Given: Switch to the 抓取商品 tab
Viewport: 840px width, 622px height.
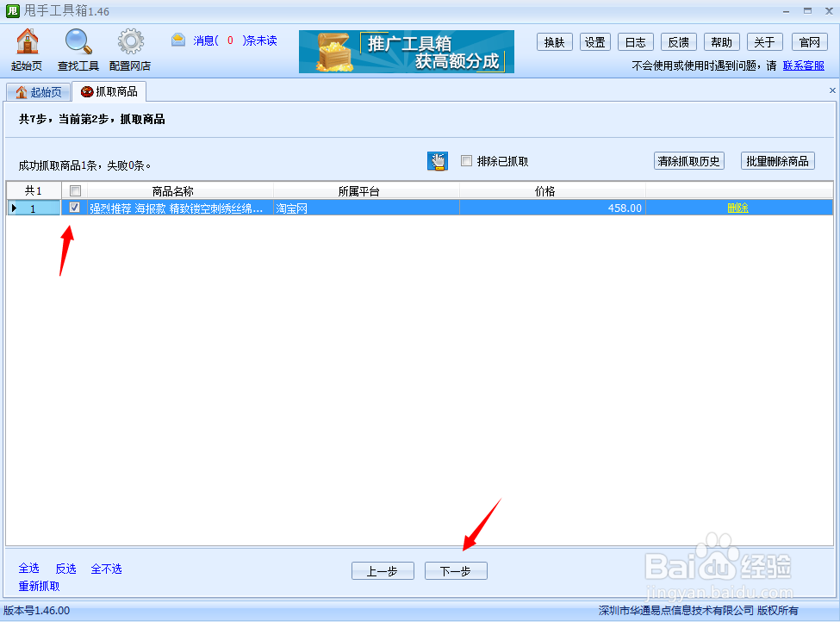Looking at the screenshot, I should (116, 91).
